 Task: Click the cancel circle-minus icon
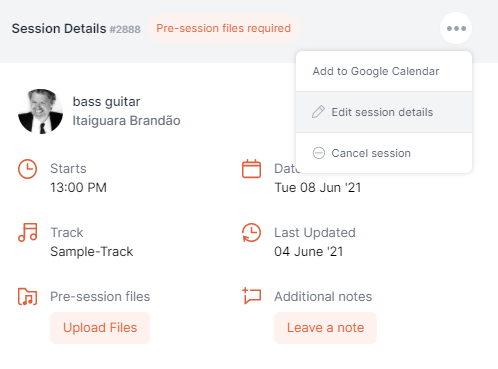tap(319, 153)
